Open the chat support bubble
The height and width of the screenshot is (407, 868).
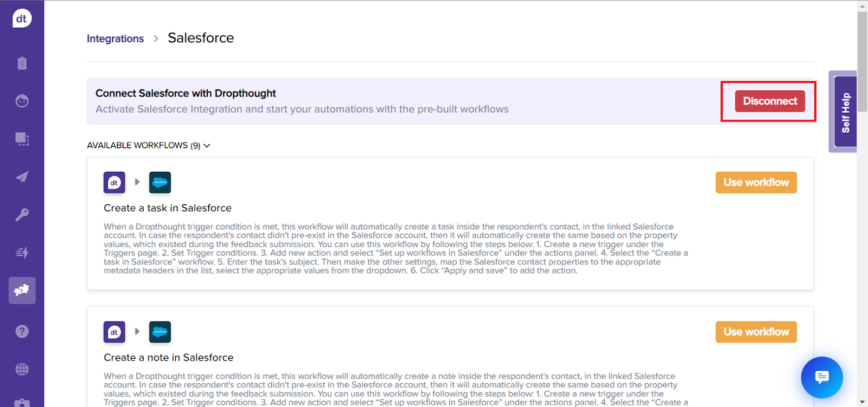[x=822, y=377]
